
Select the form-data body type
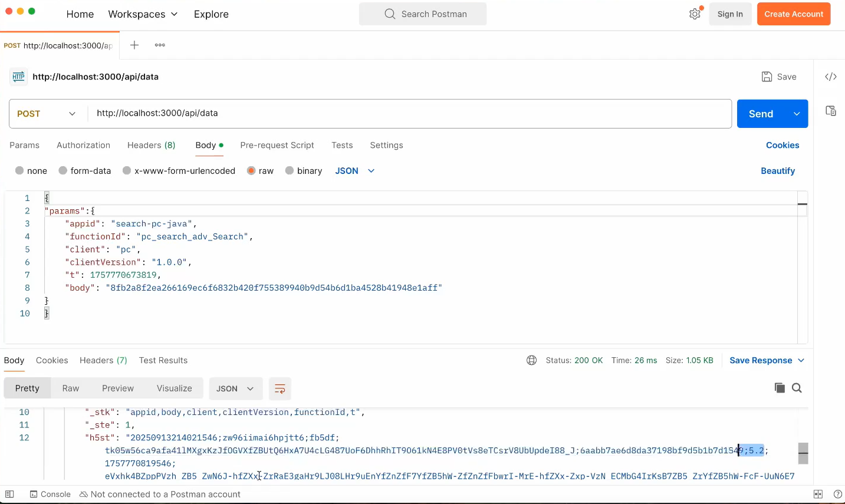coord(63,170)
